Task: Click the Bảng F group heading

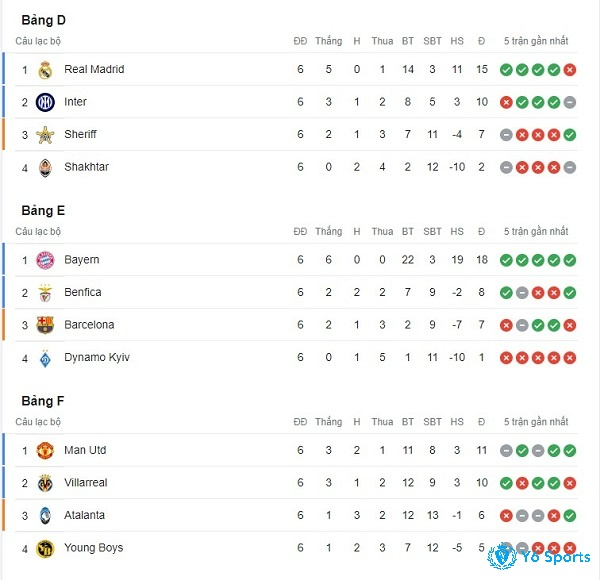Action: [x=43, y=401]
